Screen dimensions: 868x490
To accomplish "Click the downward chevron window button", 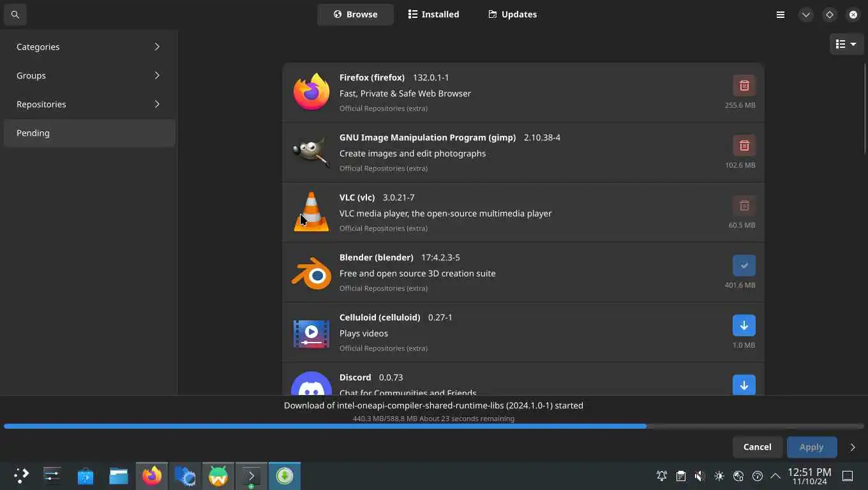I will pos(806,14).
